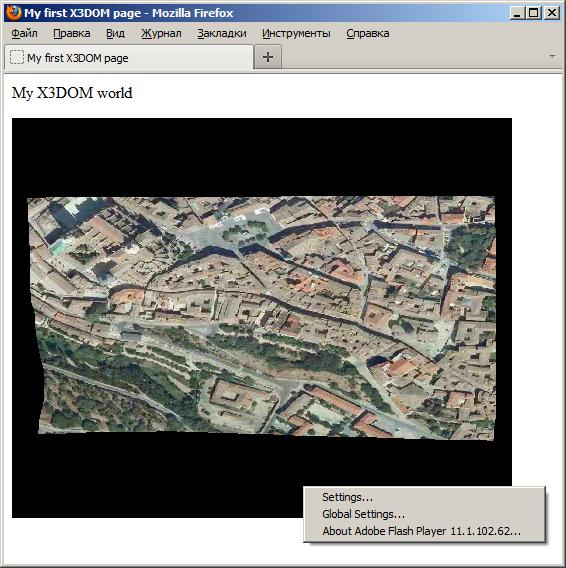The image size is (566, 568).
Task: Open the Справка menu
Action: (367, 33)
